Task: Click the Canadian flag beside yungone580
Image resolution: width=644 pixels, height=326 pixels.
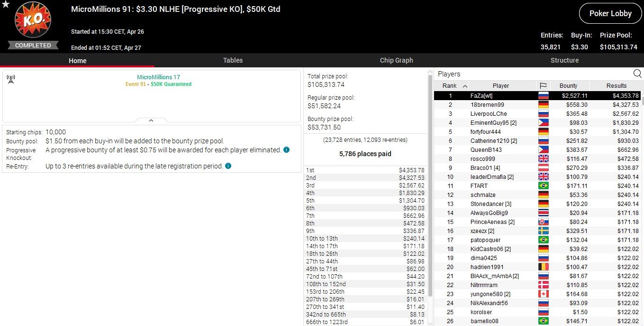Action: tap(543, 294)
